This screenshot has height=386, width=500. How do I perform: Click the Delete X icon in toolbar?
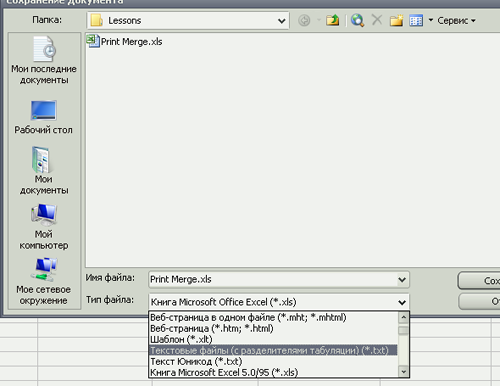(x=377, y=20)
